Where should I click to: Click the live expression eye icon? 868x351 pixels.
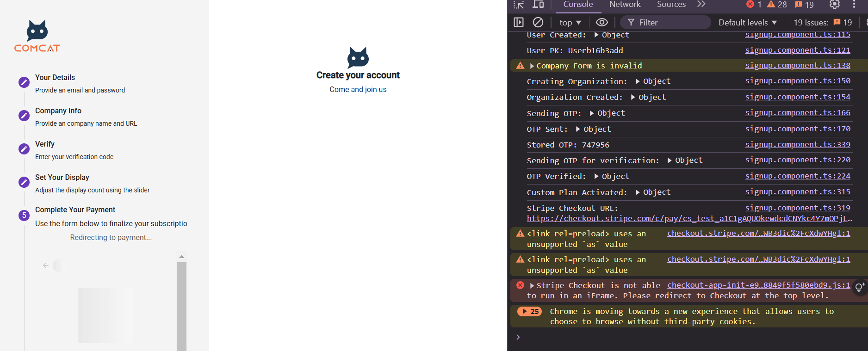(x=601, y=22)
